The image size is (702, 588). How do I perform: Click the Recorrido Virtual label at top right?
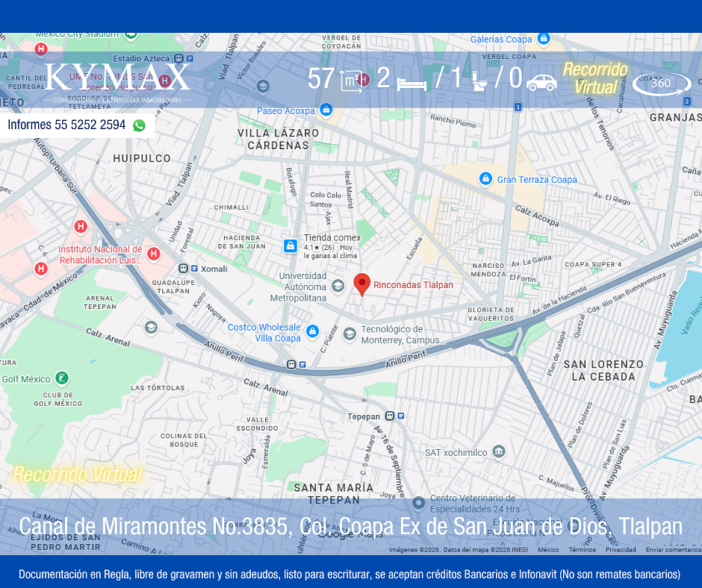point(595,78)
